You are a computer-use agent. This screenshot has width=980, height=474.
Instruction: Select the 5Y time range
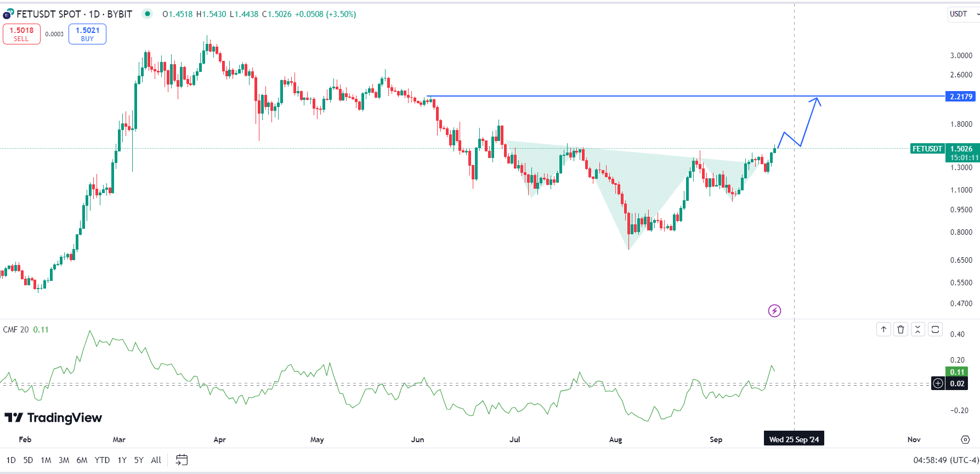coord(139,460)
